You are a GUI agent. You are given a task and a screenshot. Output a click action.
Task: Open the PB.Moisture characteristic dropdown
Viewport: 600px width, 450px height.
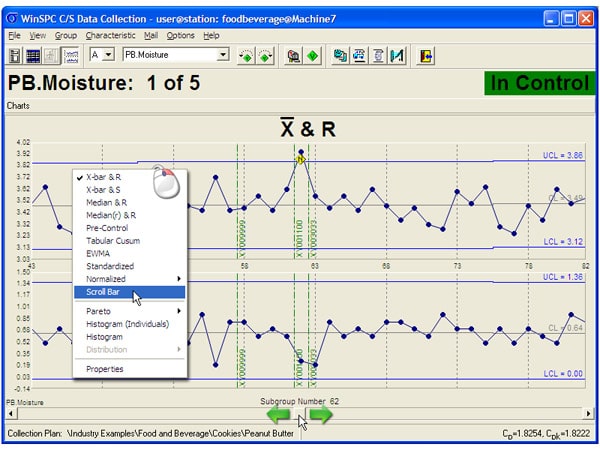(223, 55)
